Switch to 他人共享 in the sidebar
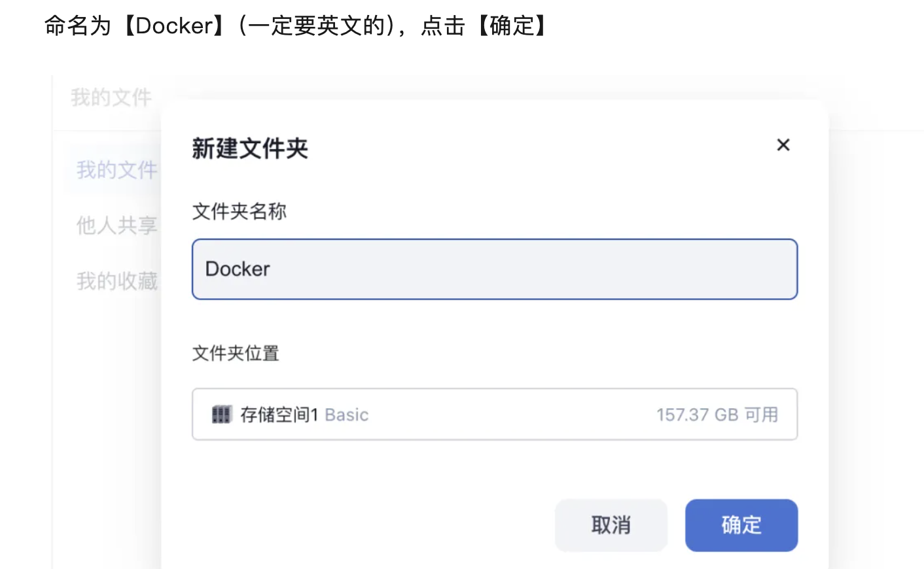 tap(116, 226)
